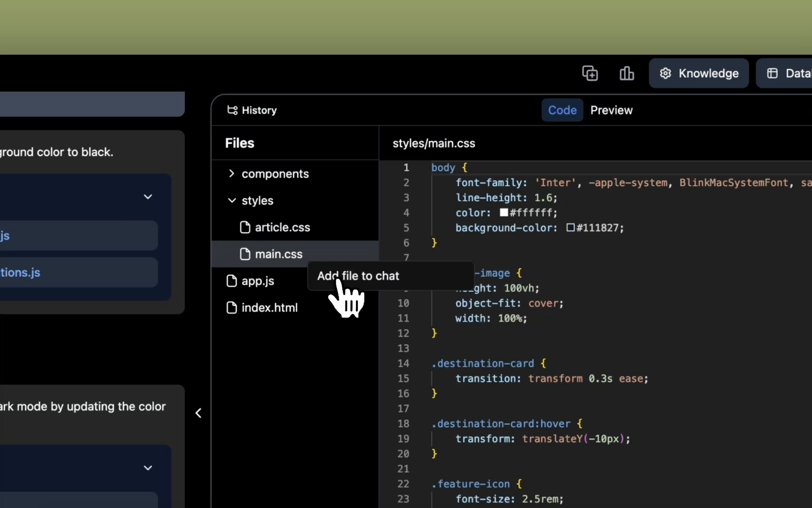The image size is (812, 508).
Task: Click '.destination-card:hover {' on line 18
Action: click(x=507, y=424)
